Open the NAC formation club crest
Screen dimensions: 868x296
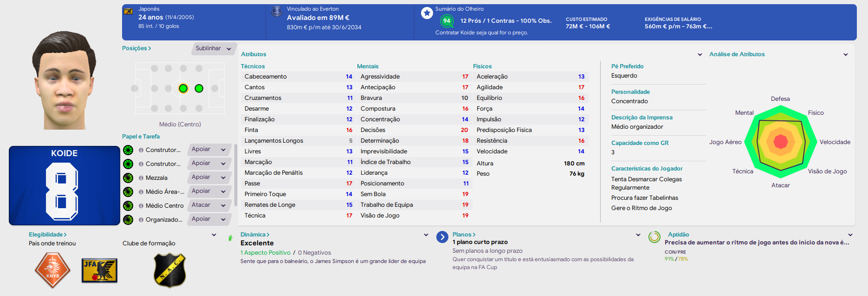pos(170,270)
